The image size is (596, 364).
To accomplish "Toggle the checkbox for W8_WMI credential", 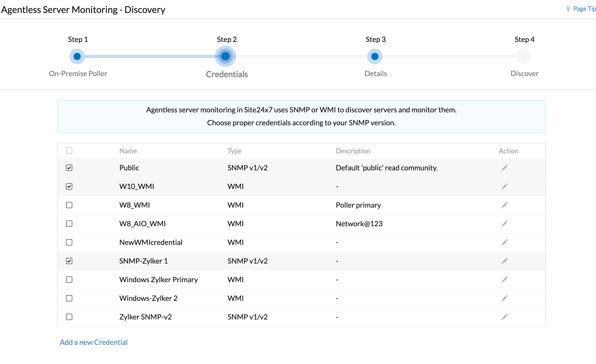I will click(x=69, y=205).
